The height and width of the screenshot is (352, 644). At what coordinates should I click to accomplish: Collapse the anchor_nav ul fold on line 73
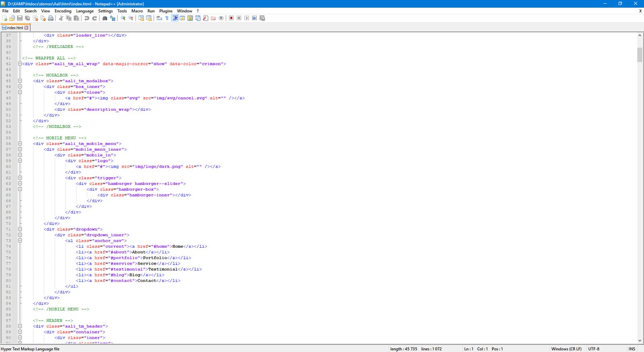coord(20,240)
